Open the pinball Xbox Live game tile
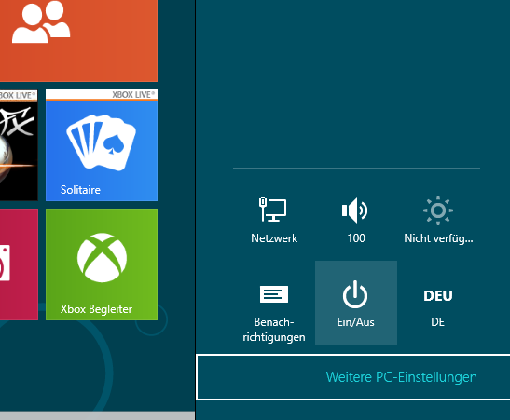Screen dimensions: 510x420 pyautogui.click(x=19, y=145)
